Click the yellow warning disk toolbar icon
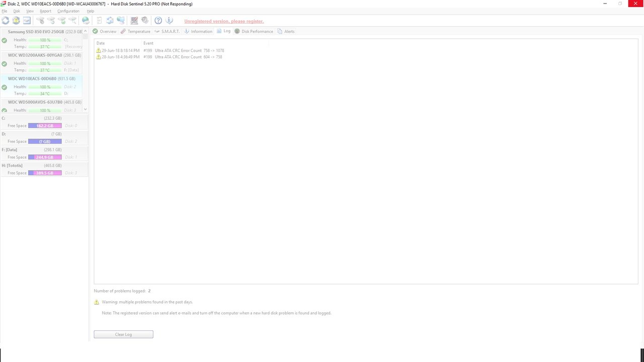644x362 pixels. point(16,21)
